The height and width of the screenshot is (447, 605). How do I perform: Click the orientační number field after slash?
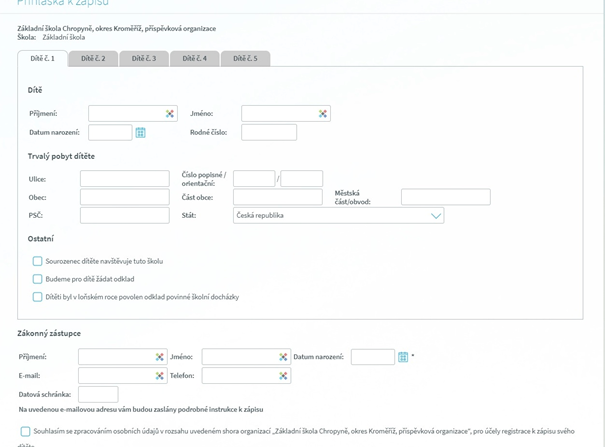click(302, 179)
